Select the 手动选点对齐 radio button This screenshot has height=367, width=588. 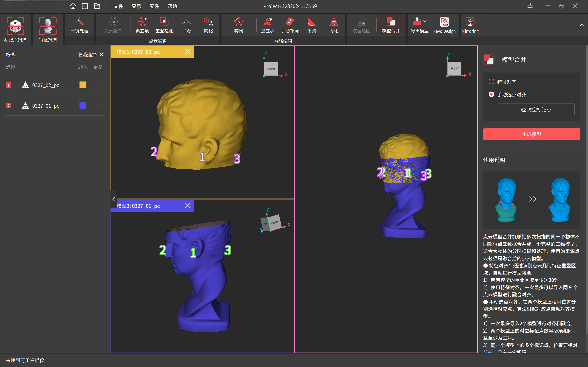click(491, 94)
